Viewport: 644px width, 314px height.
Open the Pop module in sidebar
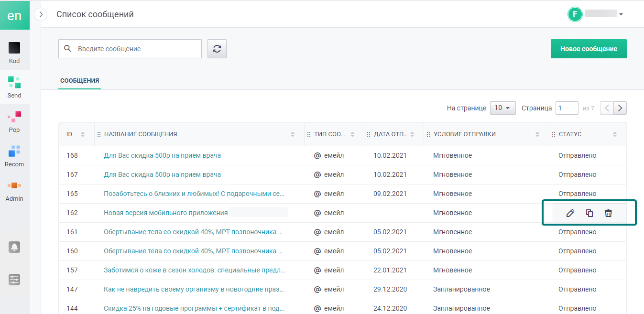(14, 121)
